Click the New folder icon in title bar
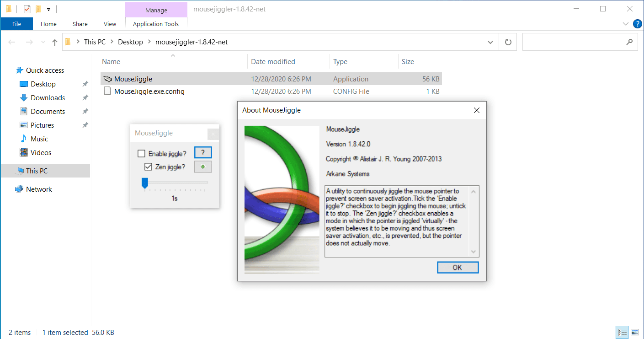Screen dimensions: 644x339 pos(38,9)
